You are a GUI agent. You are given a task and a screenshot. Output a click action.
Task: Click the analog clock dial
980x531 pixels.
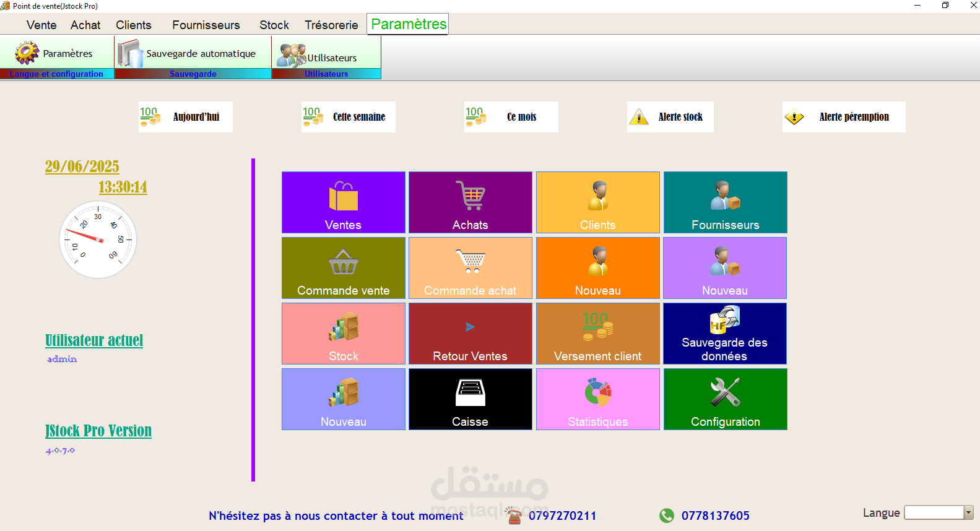pos(98,240)
